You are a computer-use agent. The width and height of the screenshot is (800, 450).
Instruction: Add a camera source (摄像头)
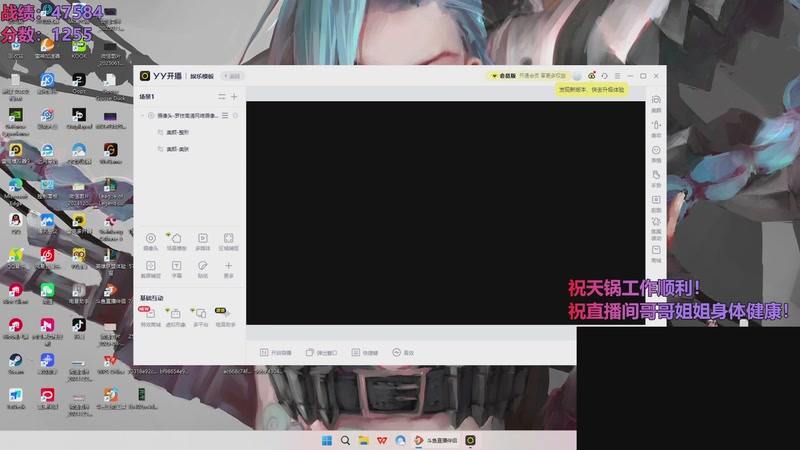coord(151,242)
